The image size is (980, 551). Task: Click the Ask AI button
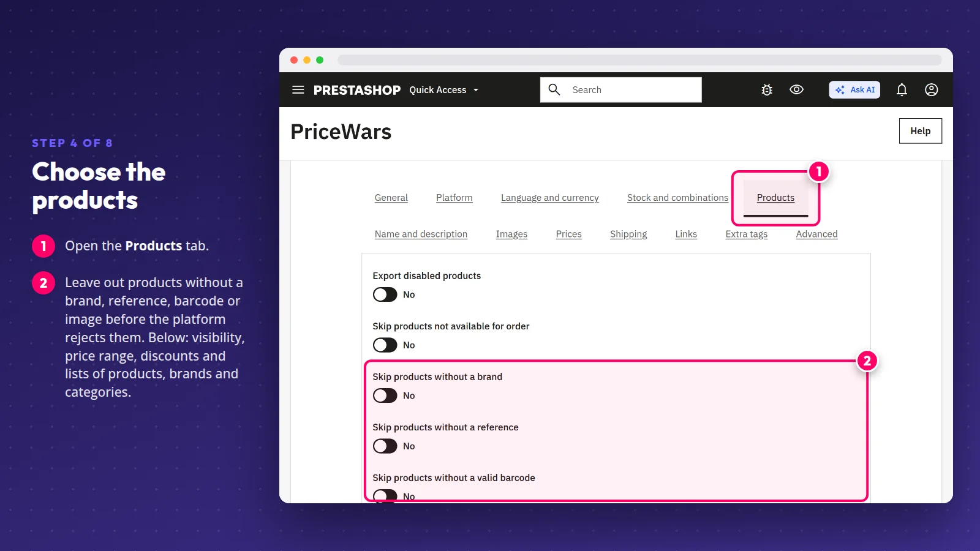[854, 90]
